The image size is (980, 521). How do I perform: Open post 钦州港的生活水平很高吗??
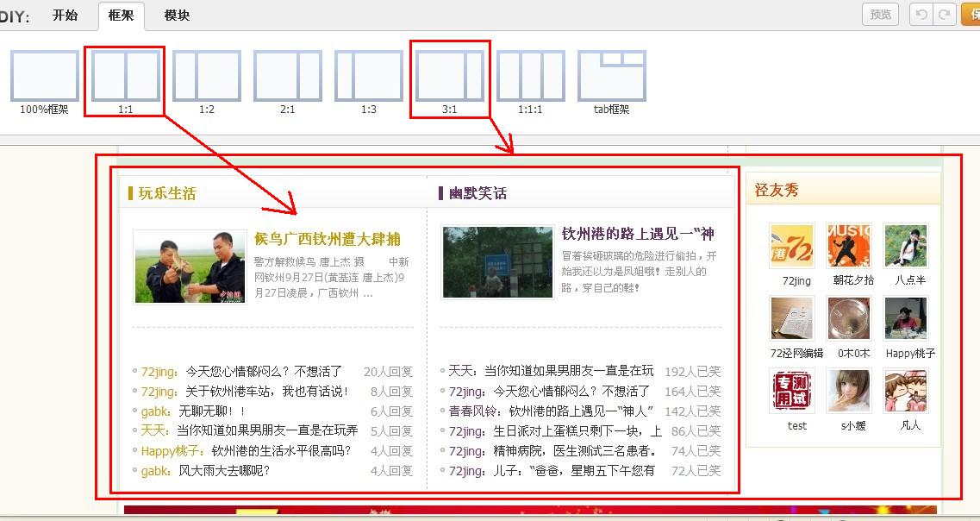[x=281, y=451]
